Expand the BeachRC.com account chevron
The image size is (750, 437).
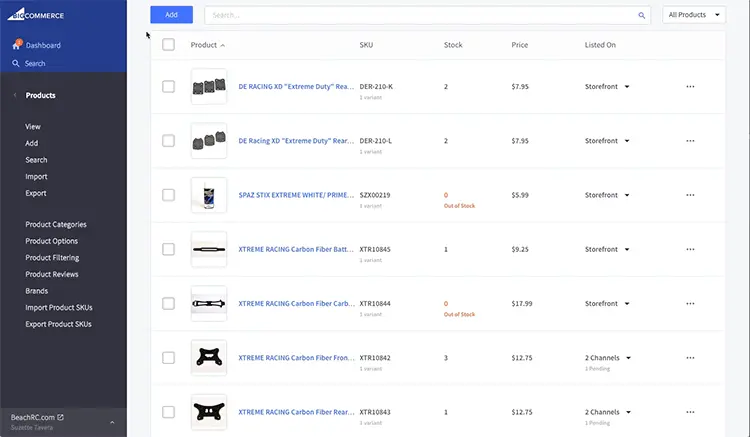pos(112,422)
